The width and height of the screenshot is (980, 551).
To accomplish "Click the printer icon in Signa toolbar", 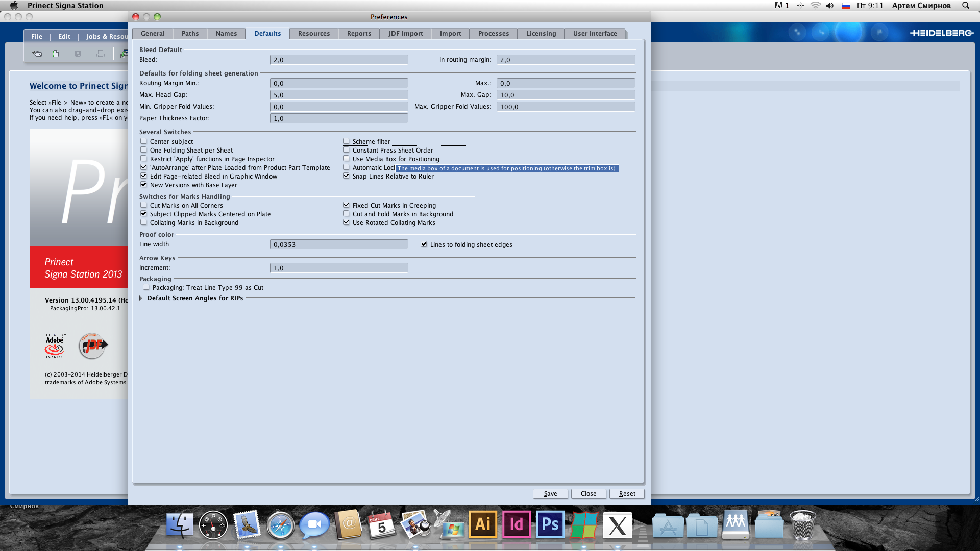I will (101, 54).
